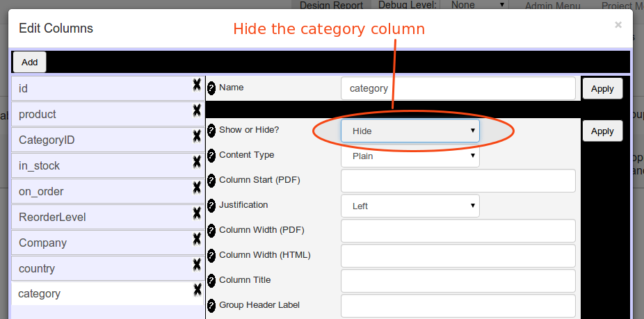The image size is (644, 319).
Task: Remove the in_stock column with X icon
Action: tap(197, 163)
